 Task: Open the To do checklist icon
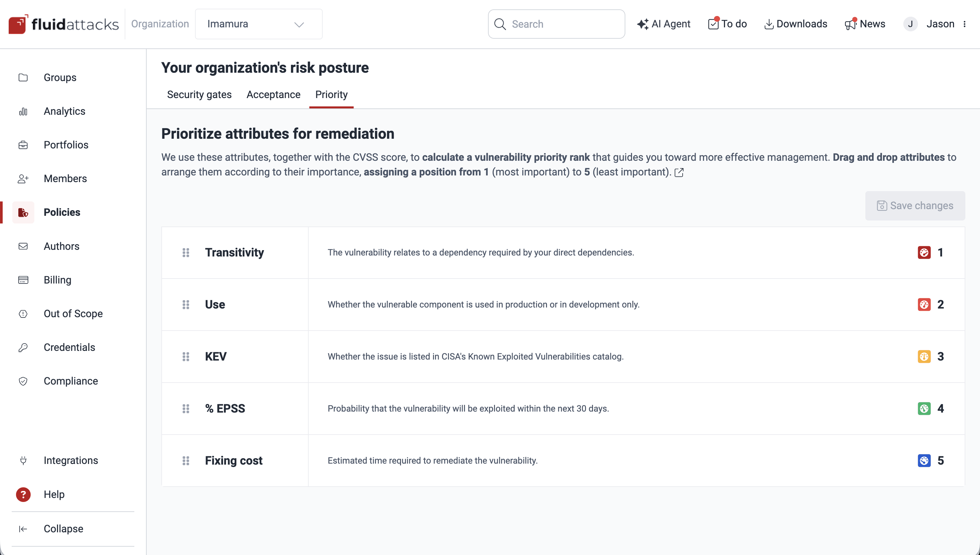click(x=713, y=24)
